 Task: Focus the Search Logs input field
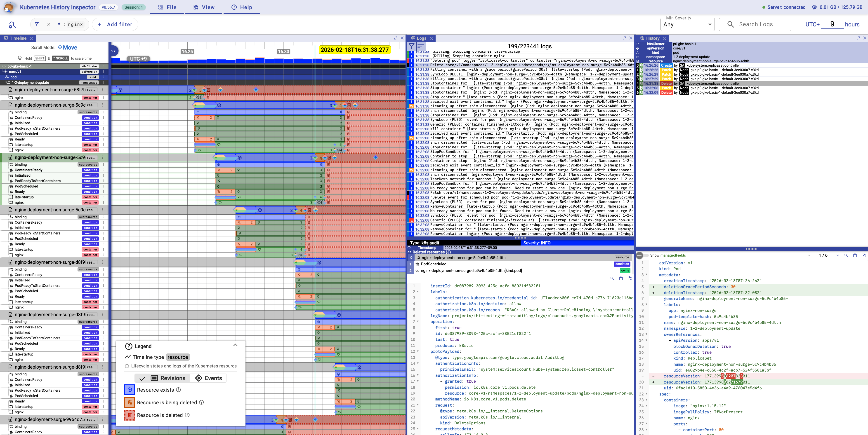[755, 24]
